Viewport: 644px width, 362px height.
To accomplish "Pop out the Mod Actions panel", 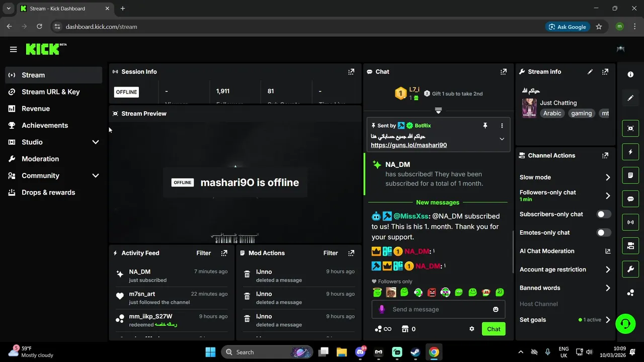I will 352,253.
